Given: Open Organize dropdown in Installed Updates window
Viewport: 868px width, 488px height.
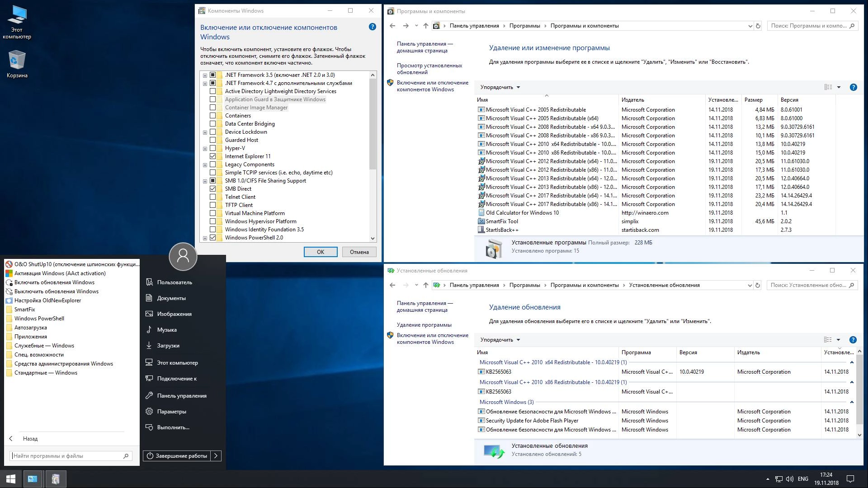Looking at the screenshot, I should coord(500,340).
